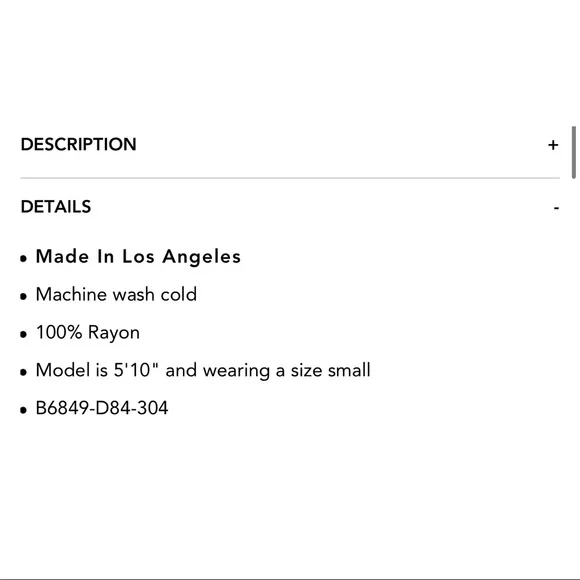The width and height of the screenshot is (580, 580).
Task: Click the bullet before Model is 5'10"
Action: [24, 372]
